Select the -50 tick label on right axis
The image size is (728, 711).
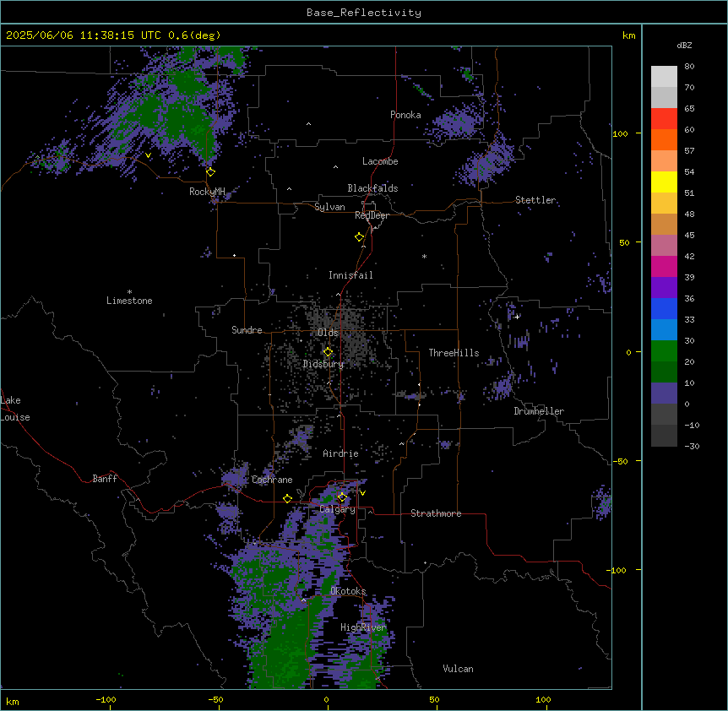(x=620, y=461)
